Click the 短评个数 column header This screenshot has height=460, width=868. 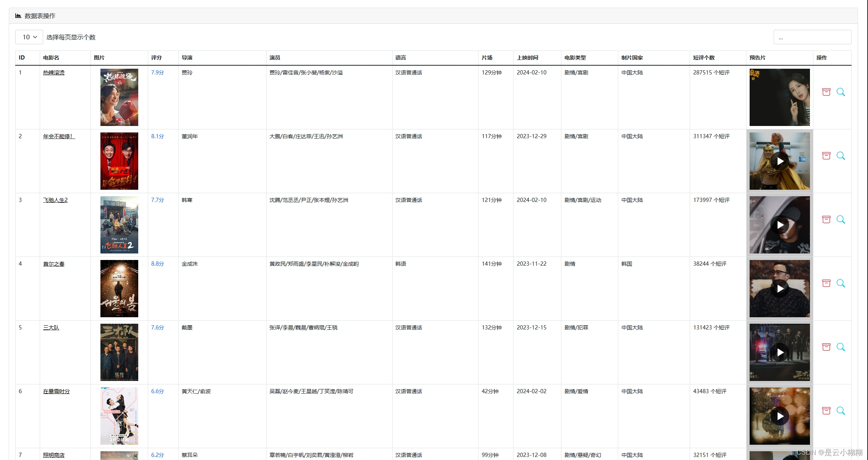[x=704, y=58]
